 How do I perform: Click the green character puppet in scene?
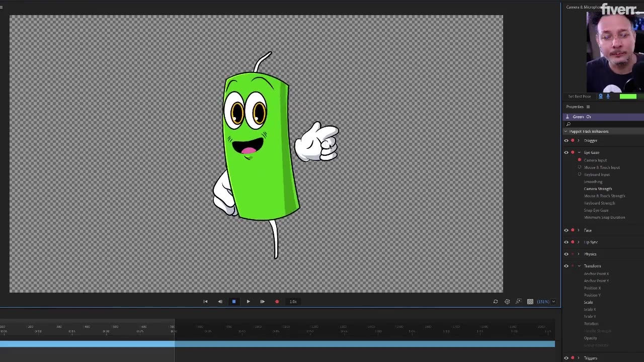pos(262,146)
